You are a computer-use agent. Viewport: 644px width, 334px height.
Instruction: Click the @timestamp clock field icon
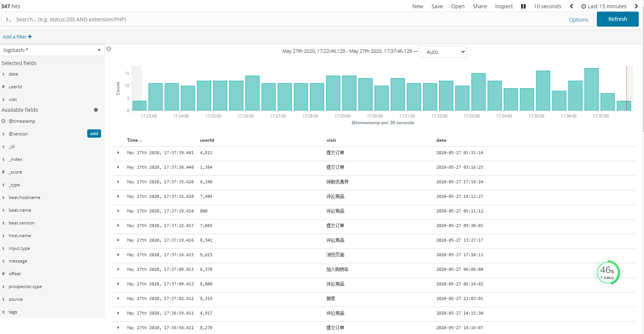(3, 121)
